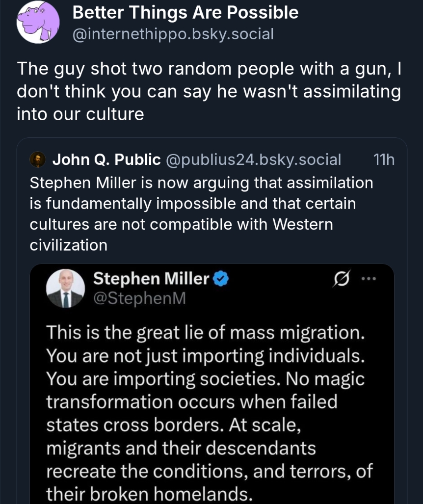Click the @StephenM handle
This screenshot has height=504, width=423.
[139, 298]
